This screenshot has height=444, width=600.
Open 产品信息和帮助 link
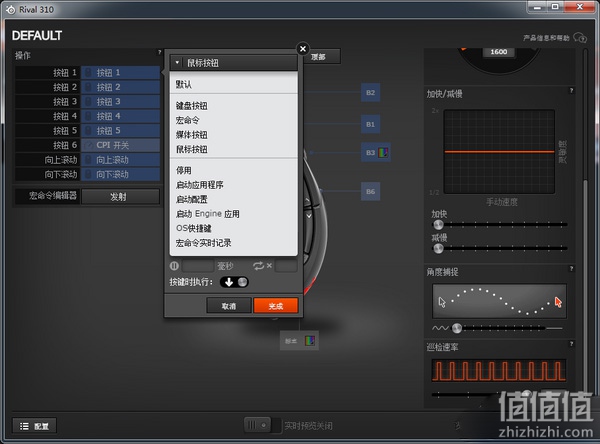point(546,38)
